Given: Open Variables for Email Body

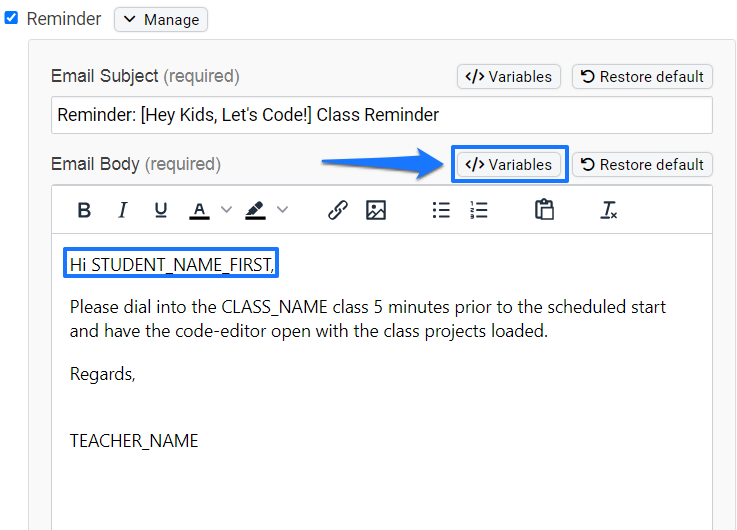Looking at the screenshot, I should 509,164.
